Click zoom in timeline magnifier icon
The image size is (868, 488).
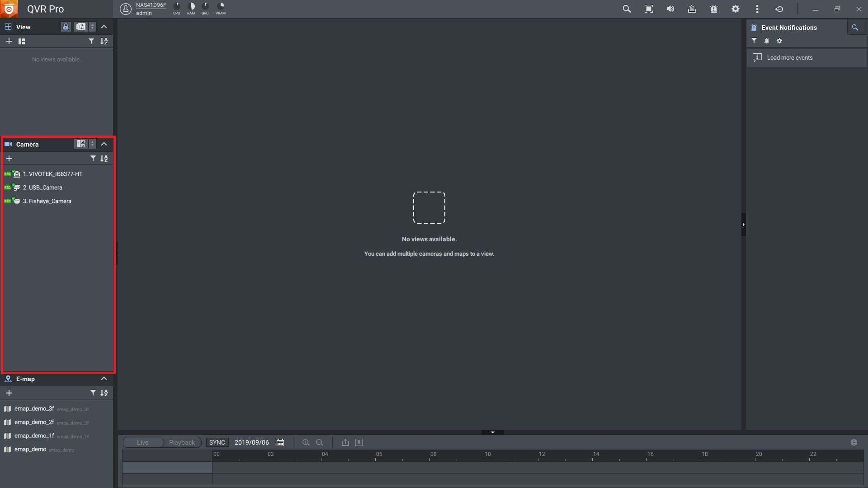(x=306, y=443)
